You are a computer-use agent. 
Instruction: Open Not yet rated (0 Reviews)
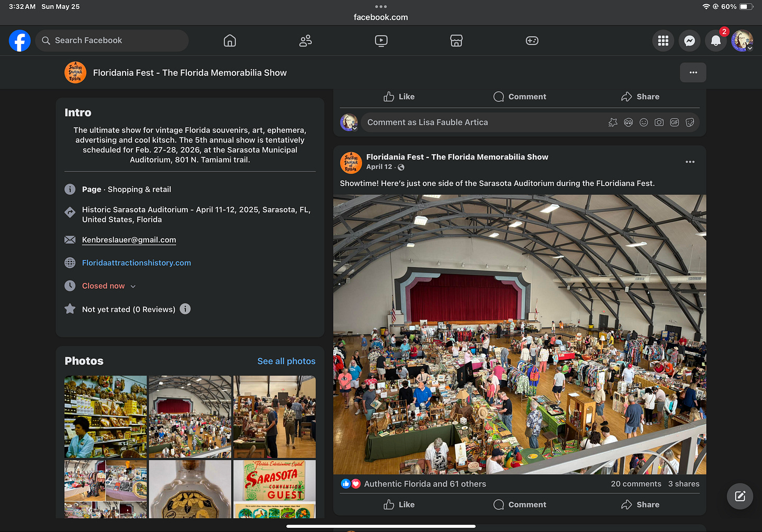click(128, 310)
